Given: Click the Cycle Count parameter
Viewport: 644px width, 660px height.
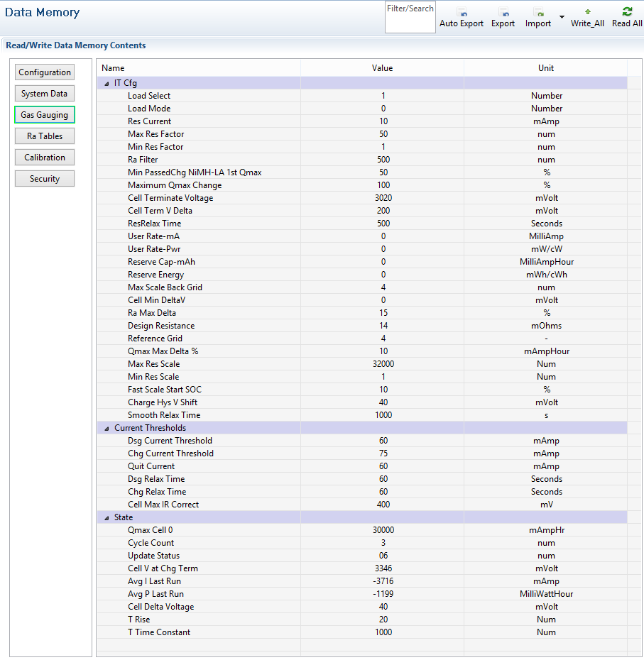Looking at the screenshot, I should click(x=151, y=543).
